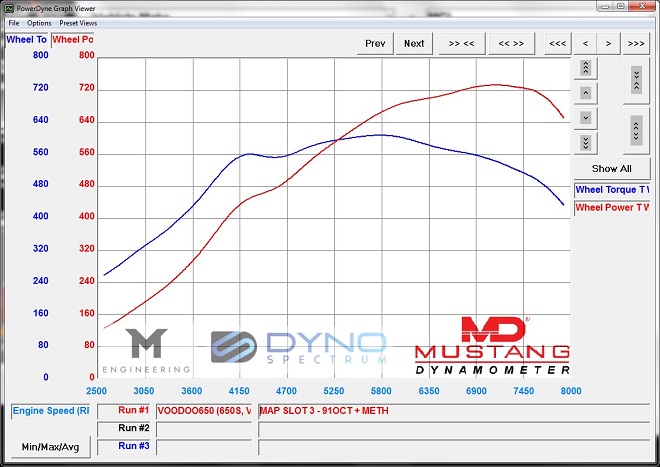Open the File menu
The width and height of the screenshot is (660, 467).
[x=14, y=22]
